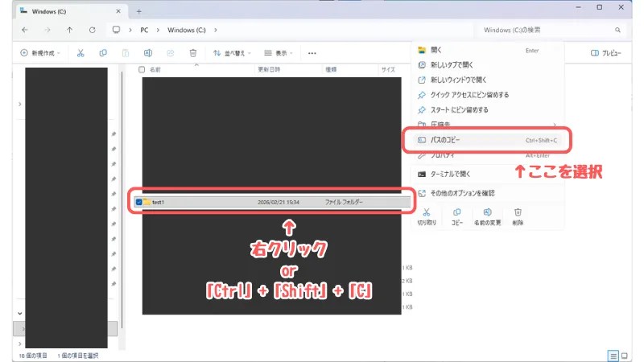Click the Forward navigation arrow

click(x=47, y=30)
